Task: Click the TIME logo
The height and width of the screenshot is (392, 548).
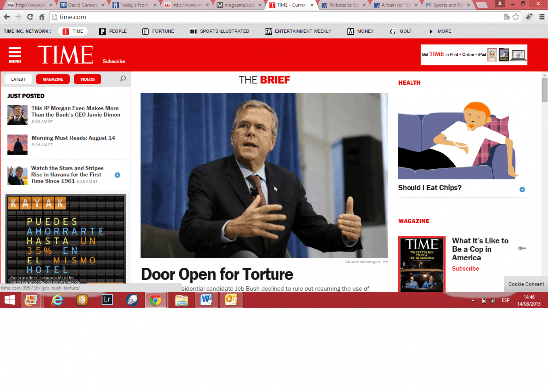Action: (65, 55)
